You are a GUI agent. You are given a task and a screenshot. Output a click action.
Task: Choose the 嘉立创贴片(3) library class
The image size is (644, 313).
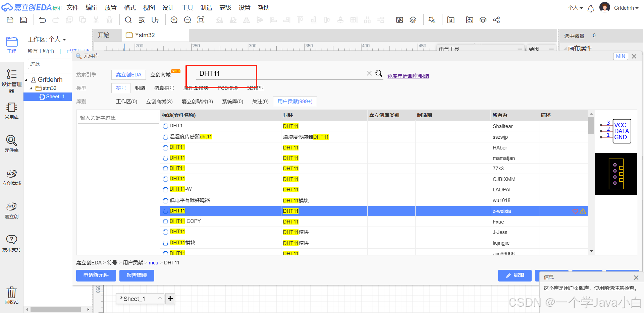click(197, 101)
